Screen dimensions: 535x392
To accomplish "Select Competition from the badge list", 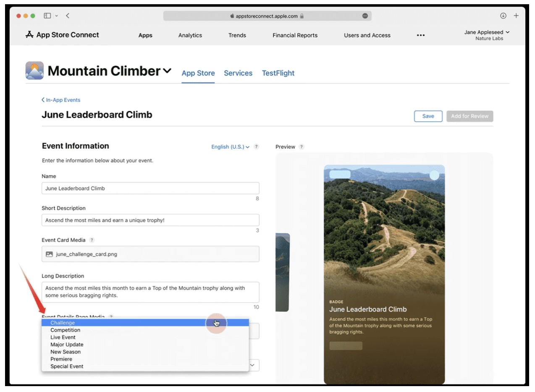I will tap(66, 330).
